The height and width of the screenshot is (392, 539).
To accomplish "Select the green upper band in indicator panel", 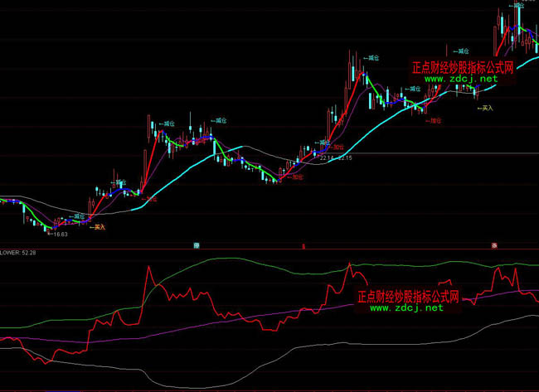I will point(232,259).
